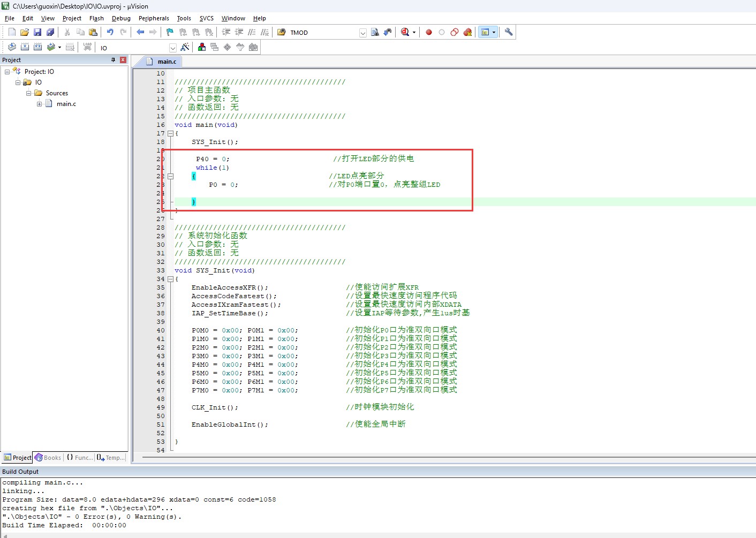Open the Project menu

pyautogui.click(x=72, y=18)
